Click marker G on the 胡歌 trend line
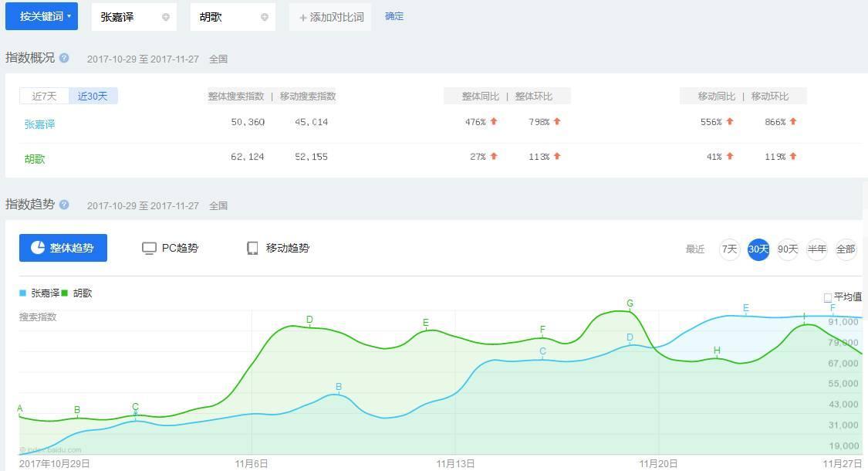Screen dimensions: 868x471 [630, 304]
